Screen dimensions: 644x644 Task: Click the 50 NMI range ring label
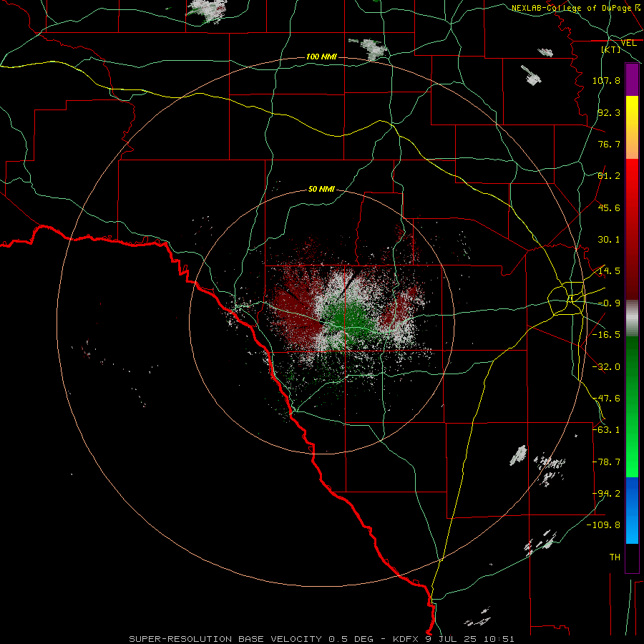point(321,189)
